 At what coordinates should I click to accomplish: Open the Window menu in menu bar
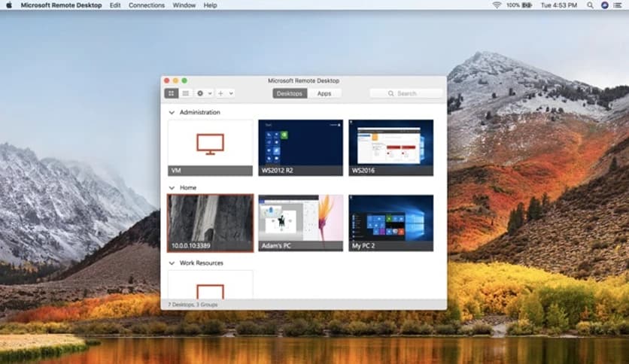[x=184, y=5]
